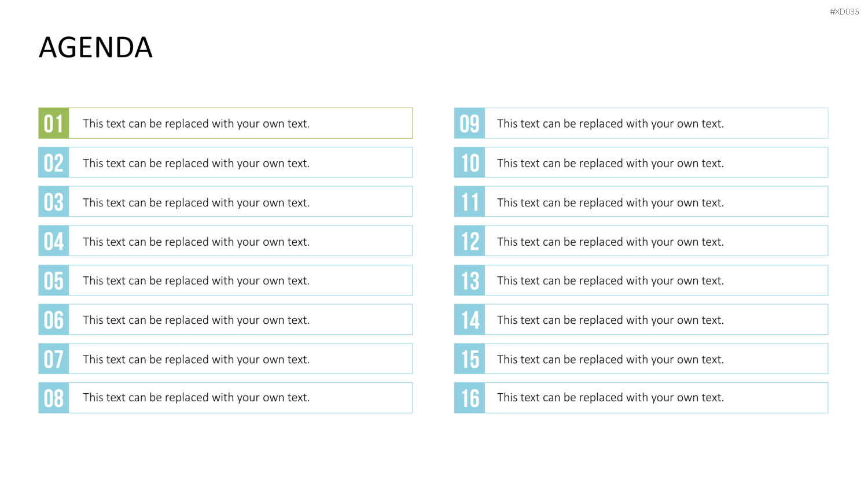
Task: Click text field of agenda item 10
Action: [656, 162]
